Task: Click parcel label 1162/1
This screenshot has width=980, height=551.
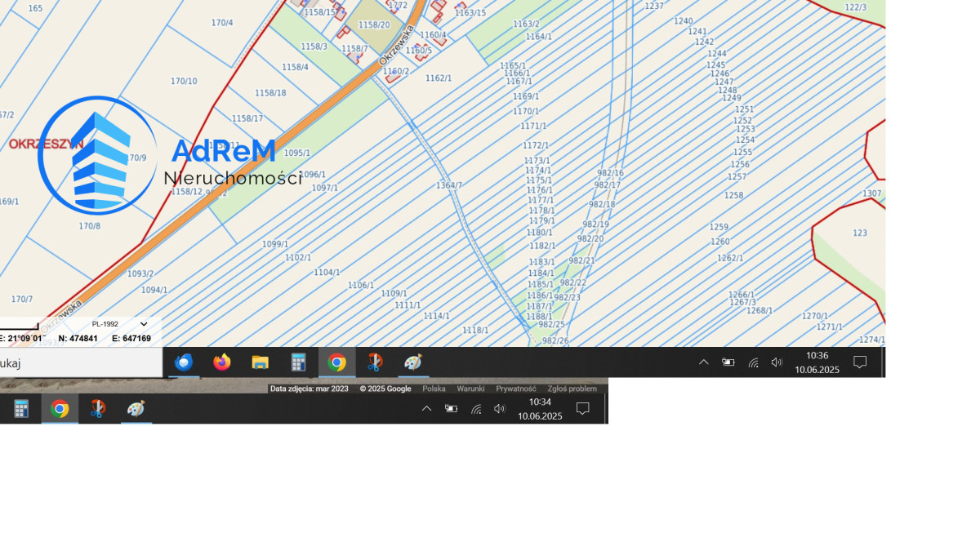Action: coord(439,78)
